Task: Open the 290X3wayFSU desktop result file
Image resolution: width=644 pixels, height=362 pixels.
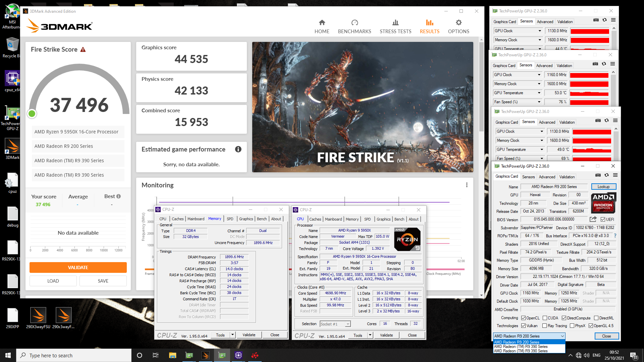Action: (x=38, y=318)
